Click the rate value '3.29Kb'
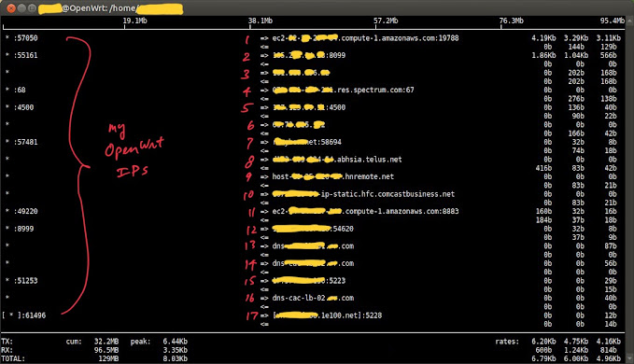 pyautogui.click(x=576, y=38)
